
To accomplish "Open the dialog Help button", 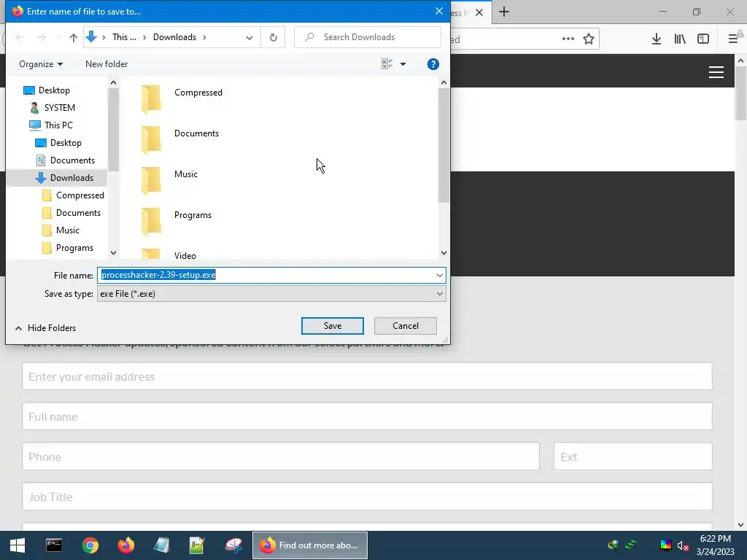I will pyautogui.click(x=433, y=64).
